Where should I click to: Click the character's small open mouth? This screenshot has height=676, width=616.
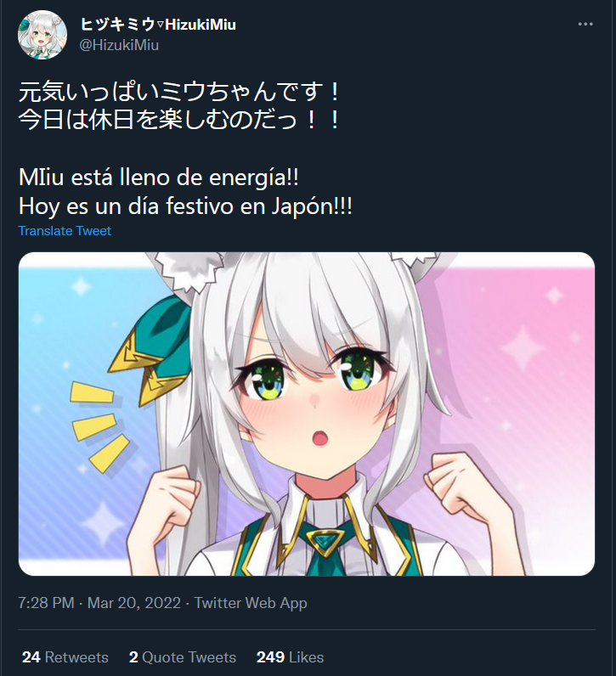[x=320, y=437]
